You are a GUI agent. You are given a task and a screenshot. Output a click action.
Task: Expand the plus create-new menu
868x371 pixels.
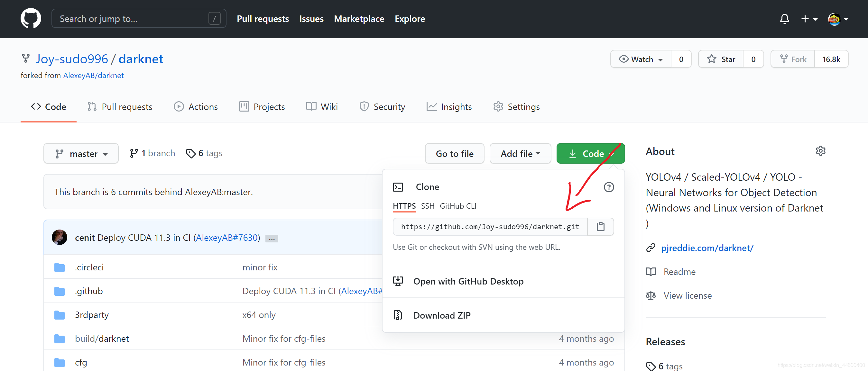click(x=809, y=19)
